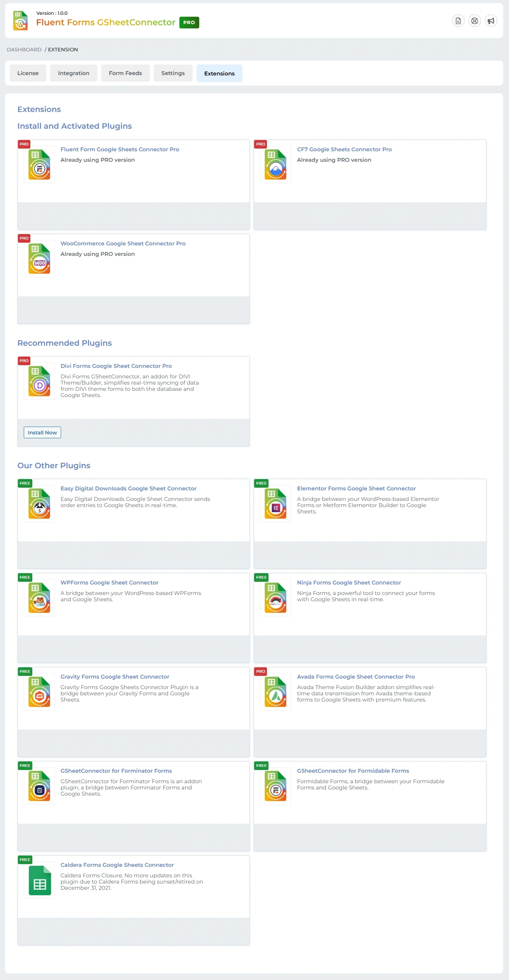
Task: Open Divi Forms Google Sheet Connector Pro link
Action: (x=116, y=366)
